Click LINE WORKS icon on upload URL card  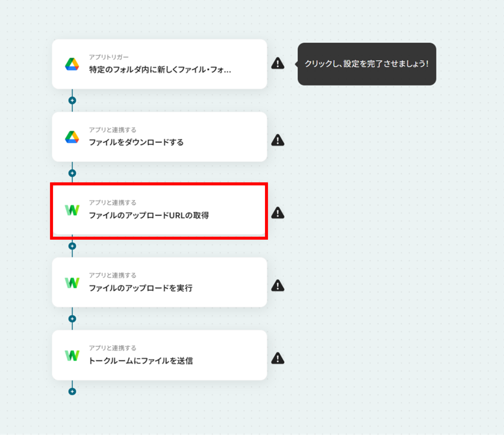tap(72, 210)
